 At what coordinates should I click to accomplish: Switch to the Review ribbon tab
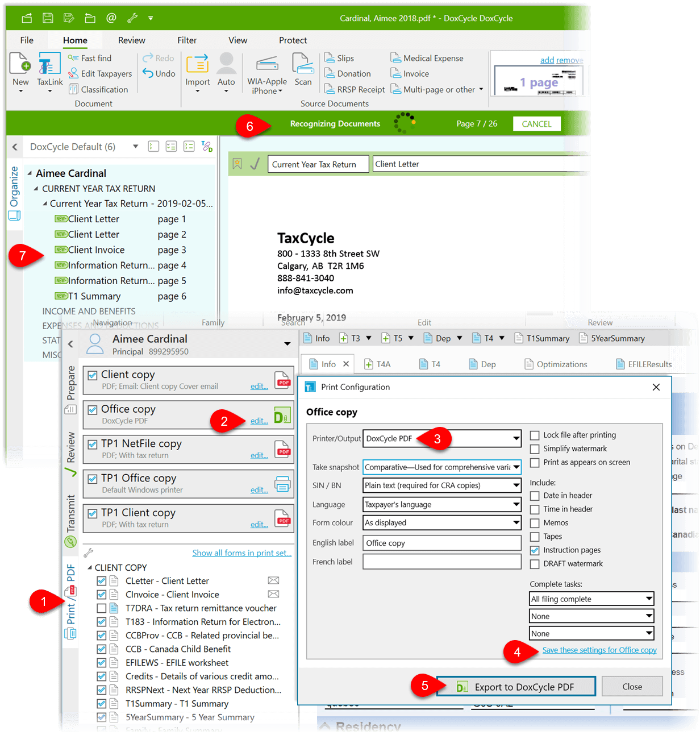(x=131, y=40)
